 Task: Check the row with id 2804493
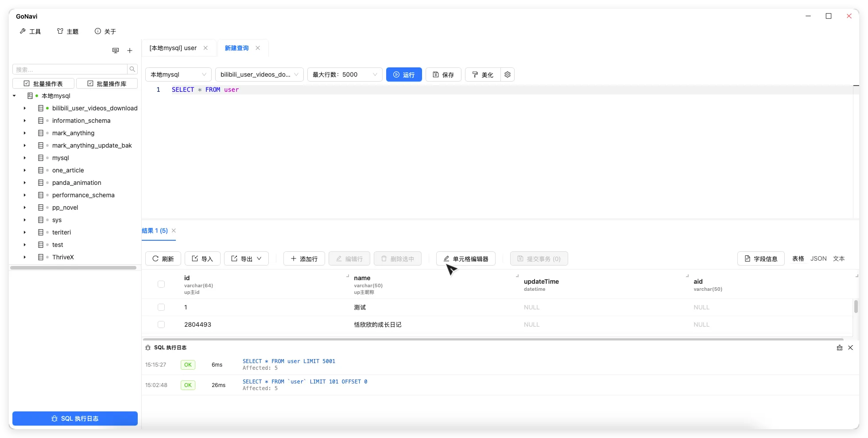pos(161,325)
